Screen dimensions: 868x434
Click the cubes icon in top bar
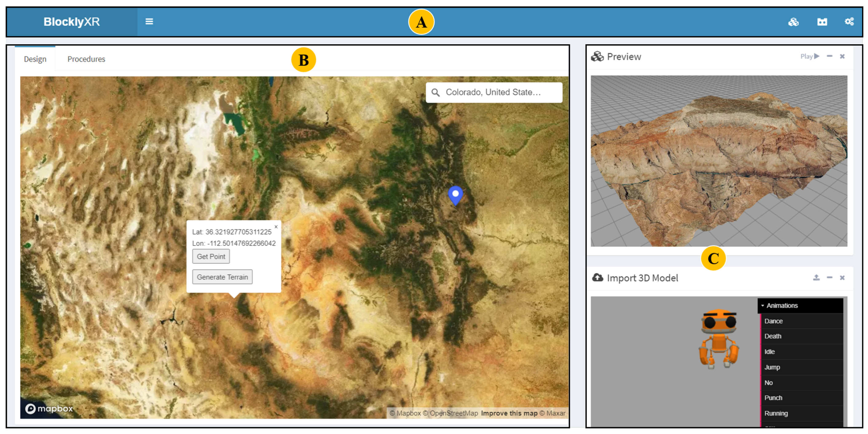tap(793, 22)
